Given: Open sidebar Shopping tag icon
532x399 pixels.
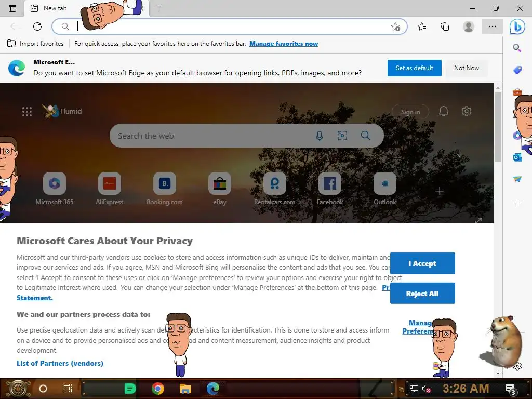Looking at the screenshot, I should (x=517, y=70).
